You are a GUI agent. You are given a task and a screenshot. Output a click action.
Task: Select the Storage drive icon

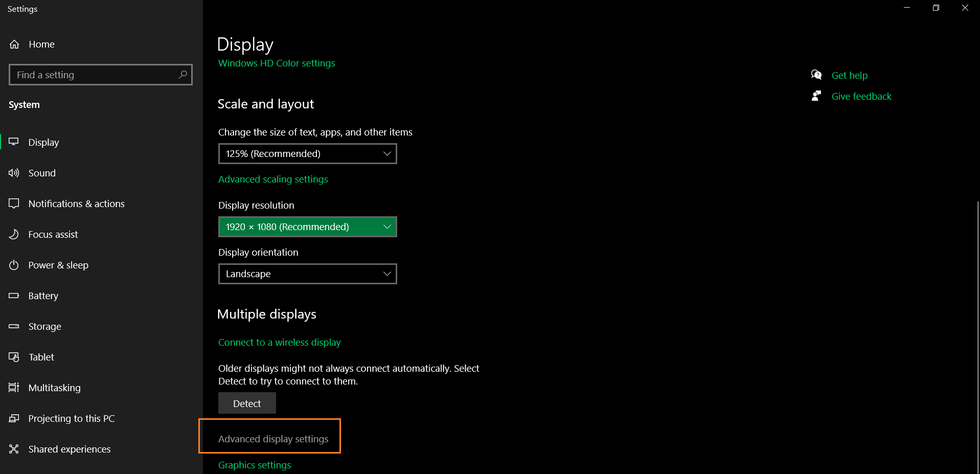(x=13, y=326)
